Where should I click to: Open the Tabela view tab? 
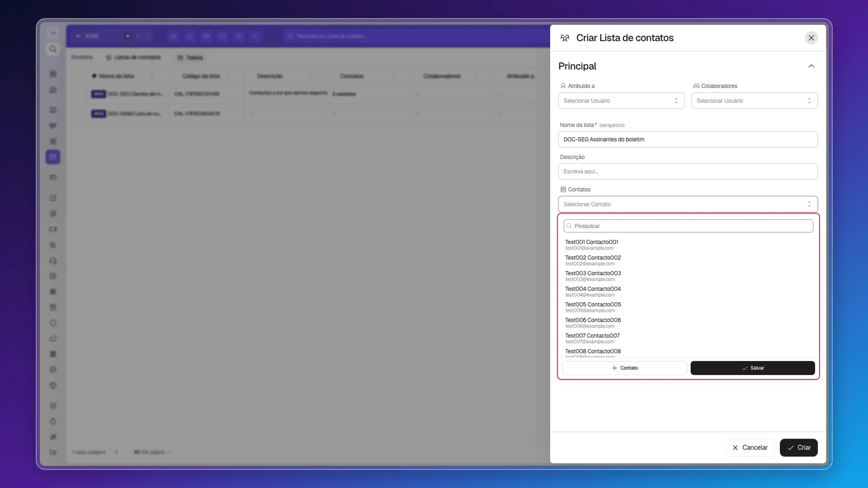pyautogui.click(x=190, y=57)
